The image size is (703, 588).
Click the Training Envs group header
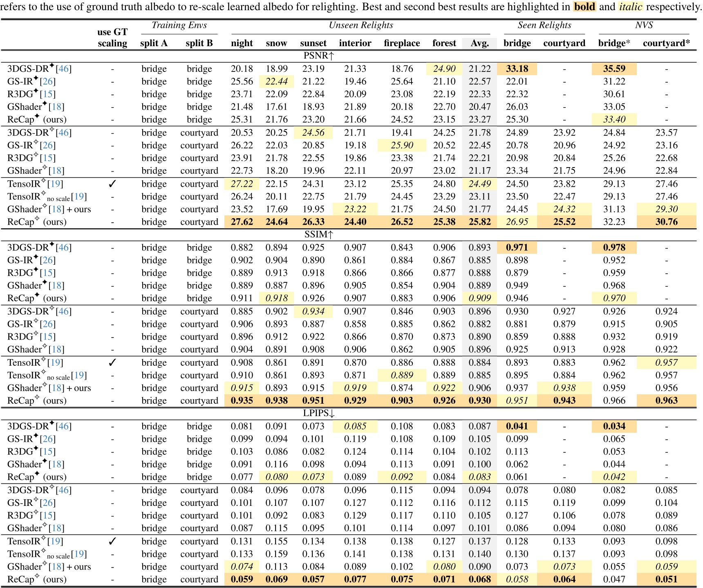pos(179,25)
